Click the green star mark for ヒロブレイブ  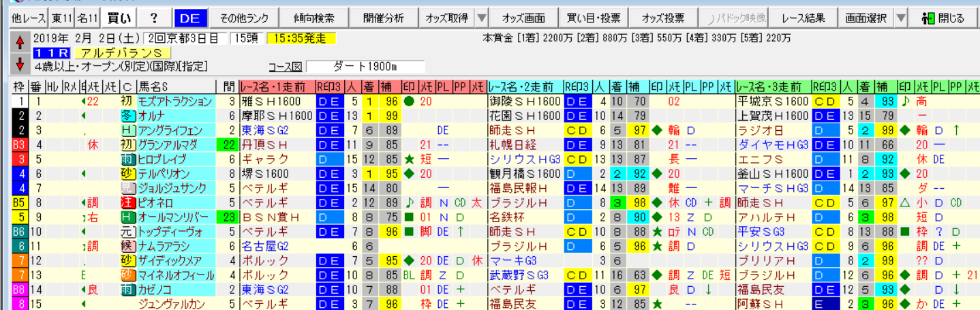click(x=408, y=159)
